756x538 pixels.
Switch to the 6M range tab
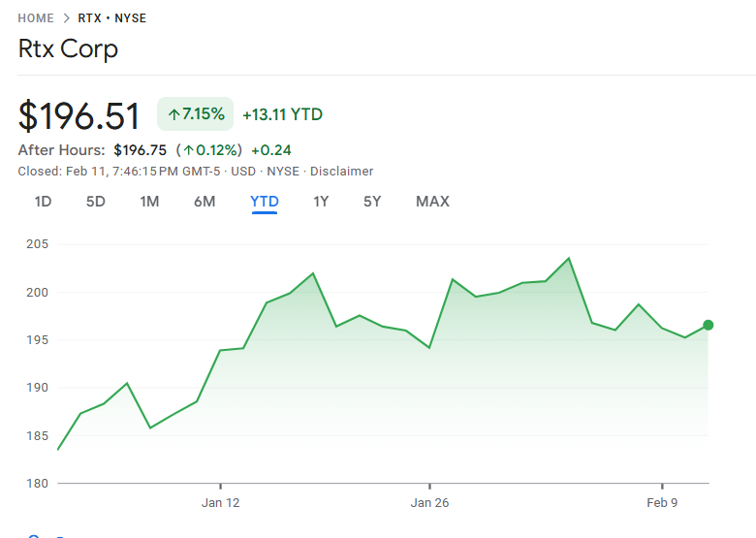click(205, 202)
